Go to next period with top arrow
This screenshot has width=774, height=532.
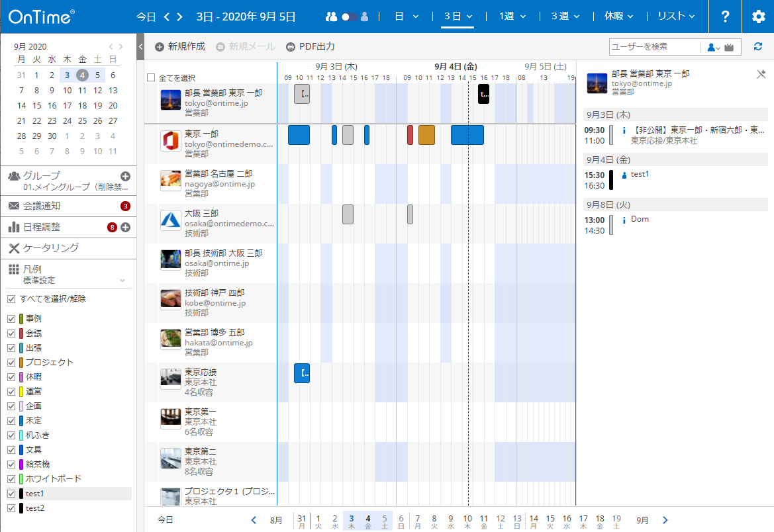179,17
